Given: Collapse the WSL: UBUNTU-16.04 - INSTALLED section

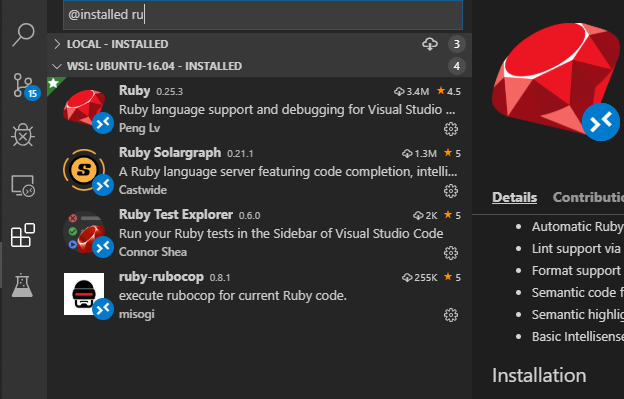Looking at the screenshot, I should pyautogui.click(x=259, y=66).
